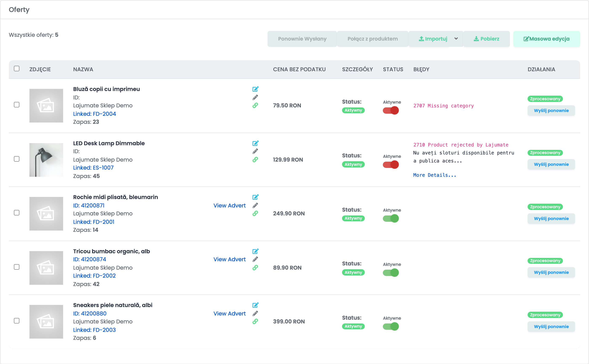The height and width of the screenshot is (364, 589).
Task: Select the checkbox for LED Desk Lamp Dimmable
Action: tap(17, 159)
